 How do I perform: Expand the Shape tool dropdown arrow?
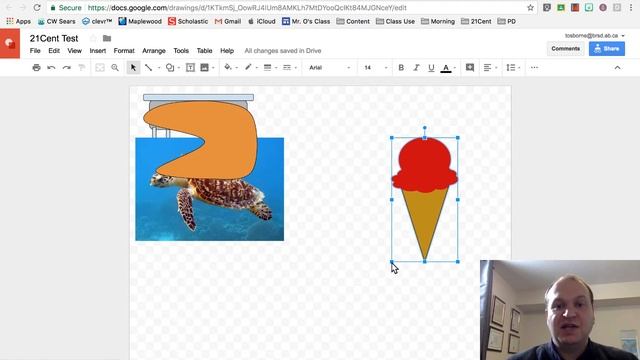tap(179, 68)
